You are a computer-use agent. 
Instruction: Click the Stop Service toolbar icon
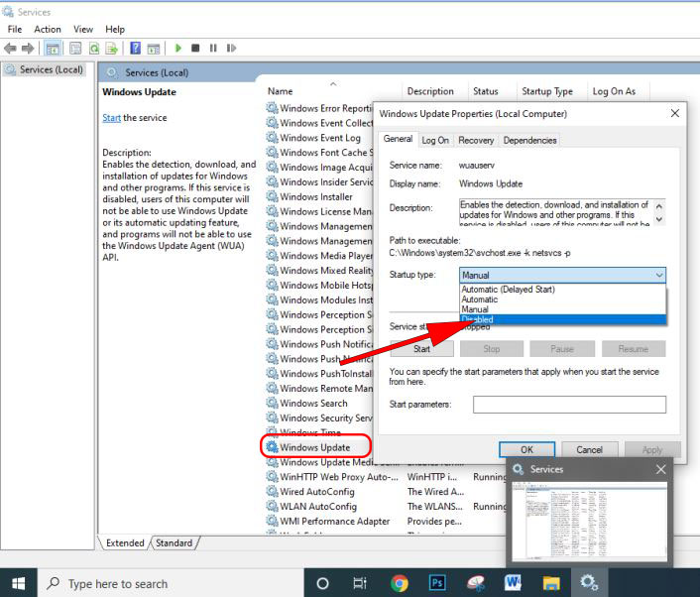(195, 48)
